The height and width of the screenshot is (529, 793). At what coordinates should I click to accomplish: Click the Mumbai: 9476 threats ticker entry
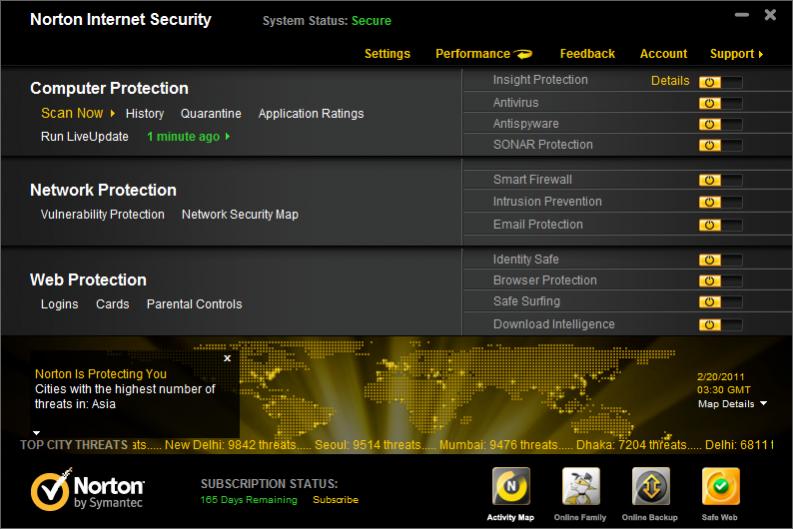tap(498, 445)
